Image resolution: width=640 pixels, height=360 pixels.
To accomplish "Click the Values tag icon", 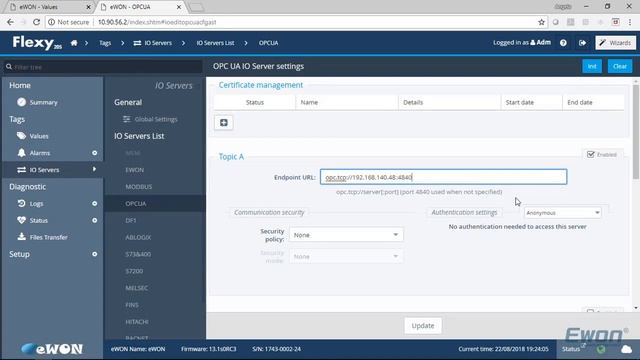I will pyautogui.click(x=22, y=136).
